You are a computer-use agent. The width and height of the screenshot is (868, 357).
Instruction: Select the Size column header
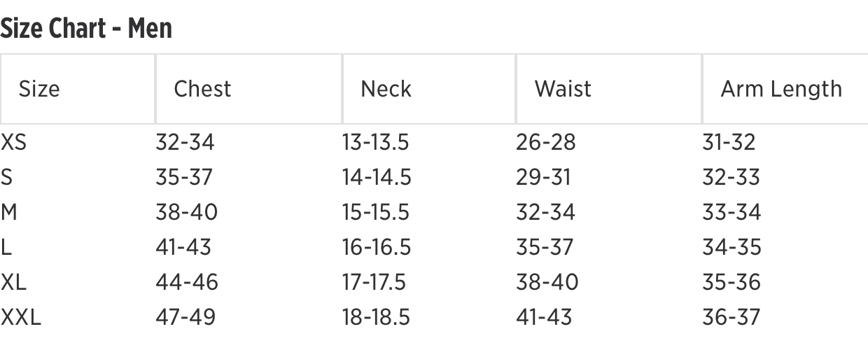[x=39, y=89]
